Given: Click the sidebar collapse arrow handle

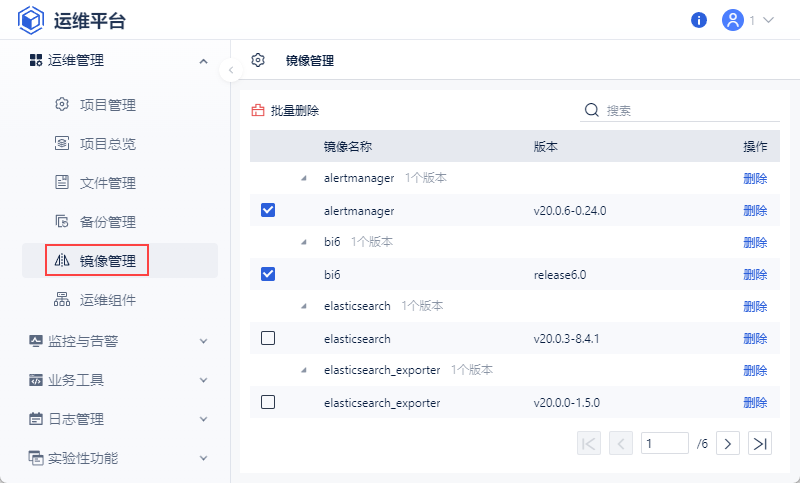Looking at the screenshot, I should [x=231, y=70].
